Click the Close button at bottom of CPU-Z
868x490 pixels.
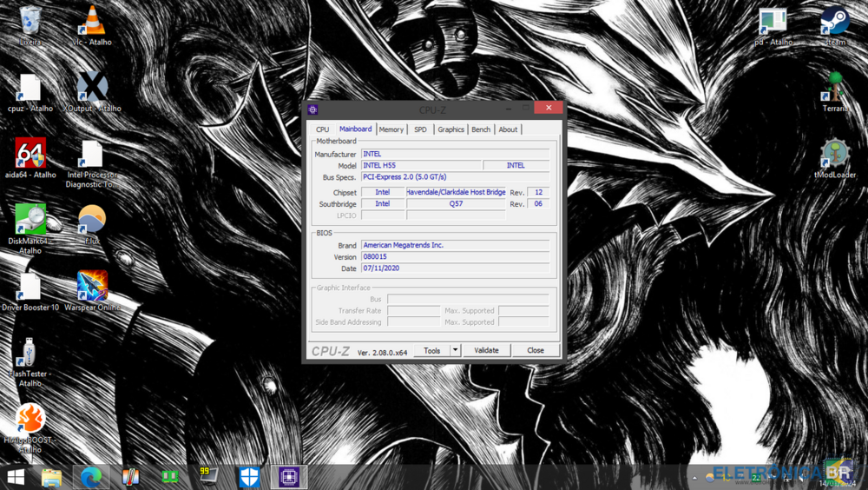click(535, 350)
